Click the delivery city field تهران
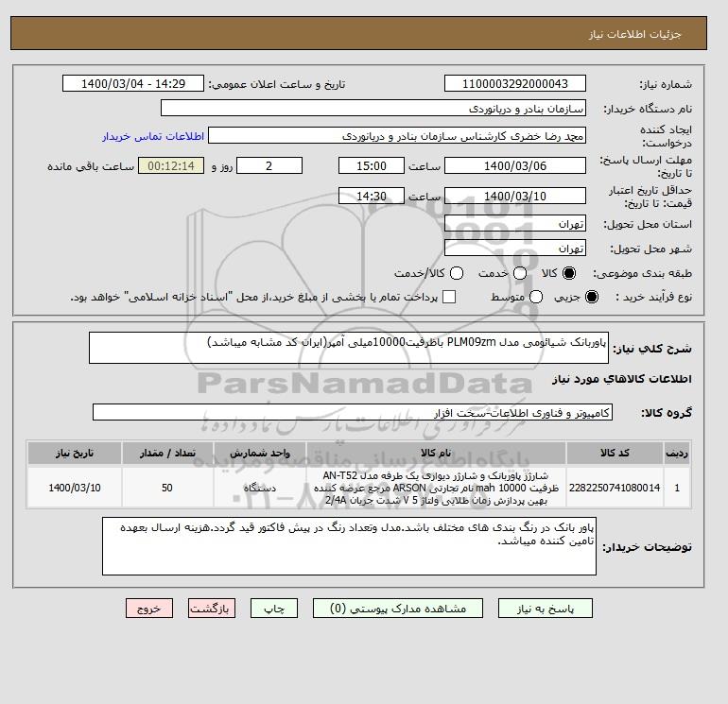Screen dimensions: 728x704 tap(515, 248)
